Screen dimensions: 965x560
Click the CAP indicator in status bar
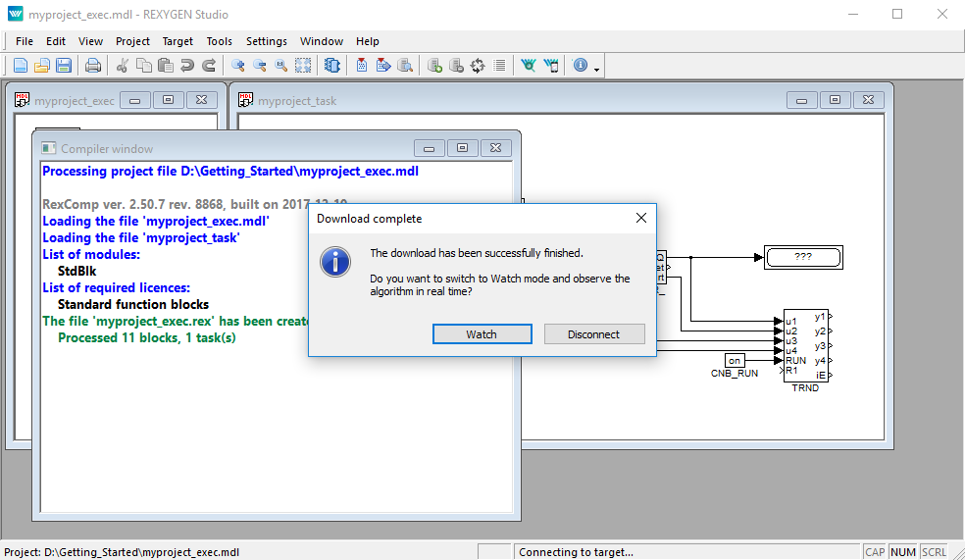(875, 552)
